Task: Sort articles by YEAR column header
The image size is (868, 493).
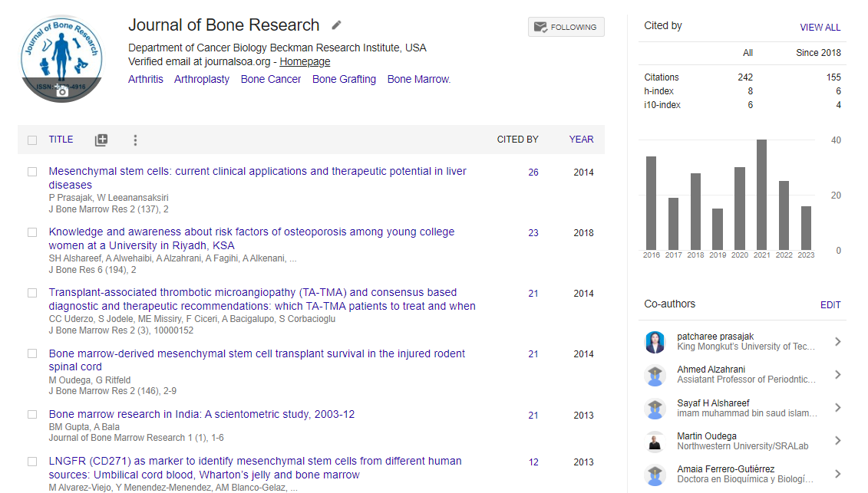Action: pos(581,140)
